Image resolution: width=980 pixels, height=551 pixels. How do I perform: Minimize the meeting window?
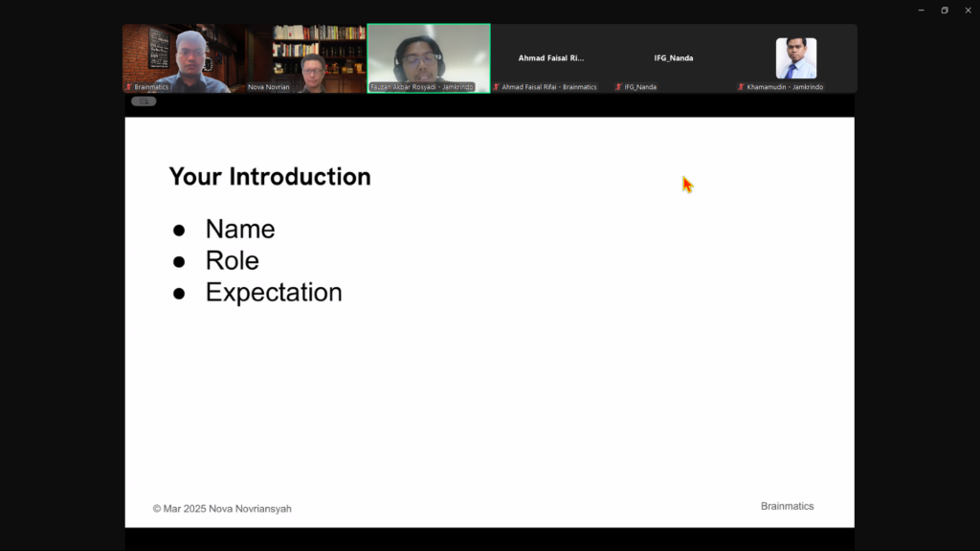921,10
